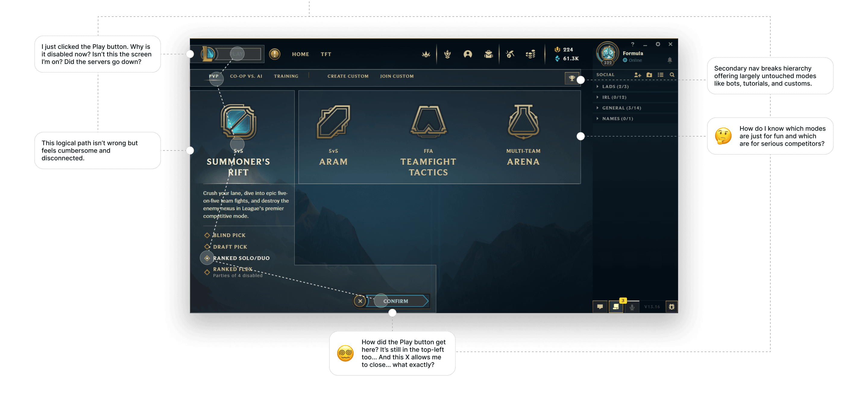
Task: Toggle the voice microphone icon
Action: (632, 307)
